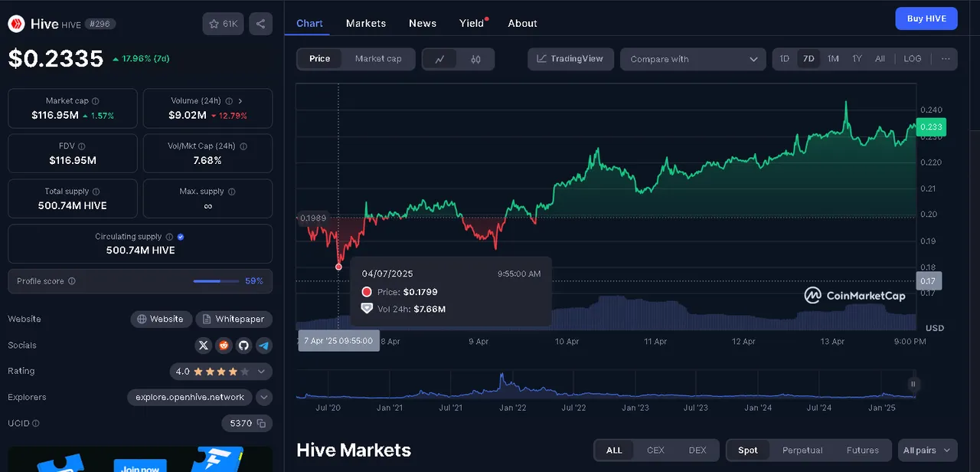Image resolution: width=980 pixels, height=472 pixels.
Task: Set chart range to 7D
Action: click(808, 59)
